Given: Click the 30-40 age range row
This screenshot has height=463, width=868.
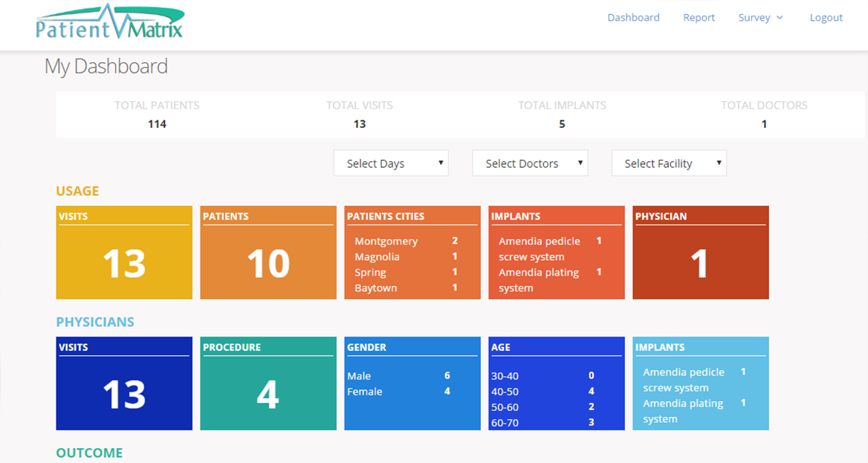Looking at the screenshot, I should [x=543, y=375].
